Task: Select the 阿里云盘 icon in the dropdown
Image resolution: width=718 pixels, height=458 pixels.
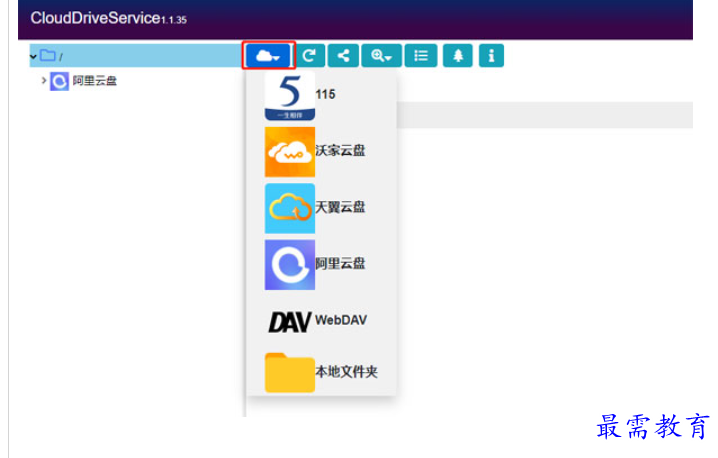Action: 289,265
